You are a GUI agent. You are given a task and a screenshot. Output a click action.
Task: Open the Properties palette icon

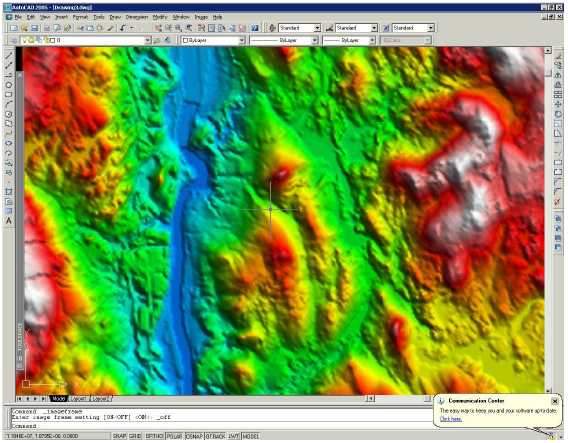[x=201, y=28]
